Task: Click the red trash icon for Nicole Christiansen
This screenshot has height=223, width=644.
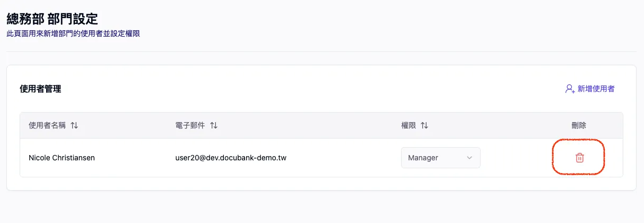Action: tap(579, 158)
